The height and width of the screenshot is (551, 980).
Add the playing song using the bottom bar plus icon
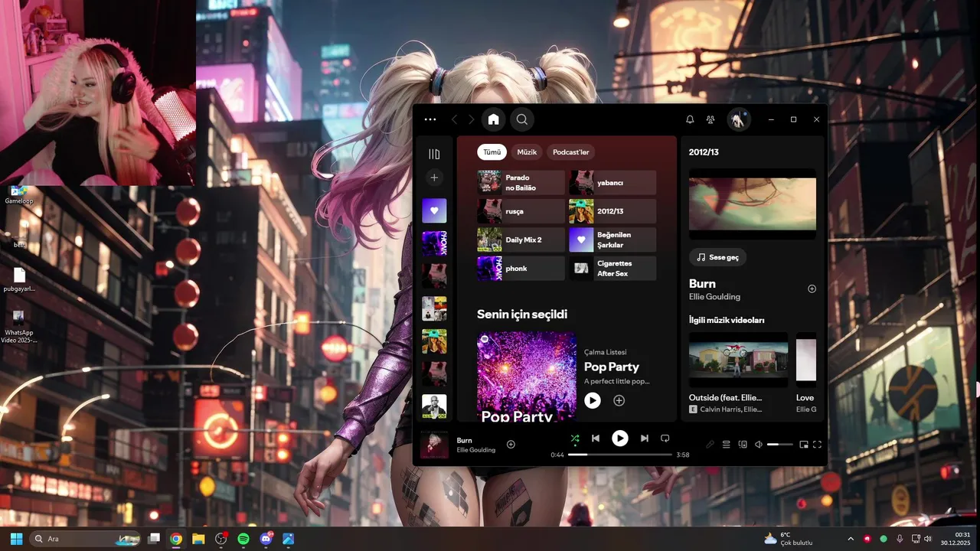click(x=511, y=445)
